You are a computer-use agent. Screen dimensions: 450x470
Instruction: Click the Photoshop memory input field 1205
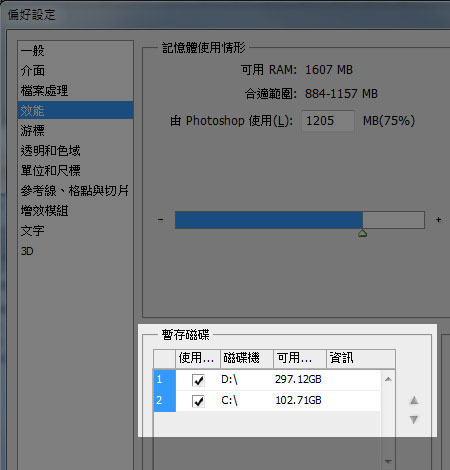coord(328,121)
